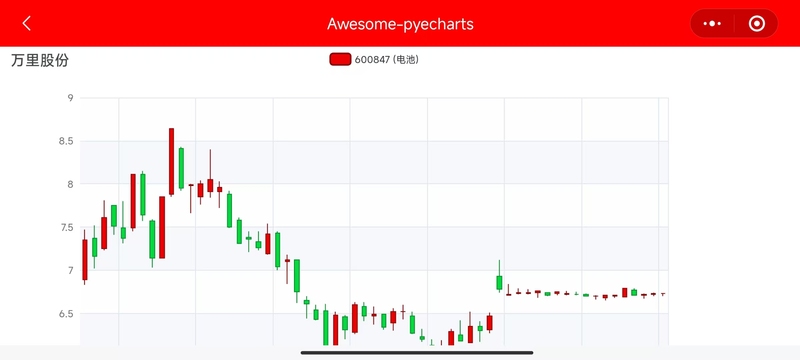This screenshot has height=360, width=800.
Task: Select the last small candle at right edge
Action: click(663, 294)
